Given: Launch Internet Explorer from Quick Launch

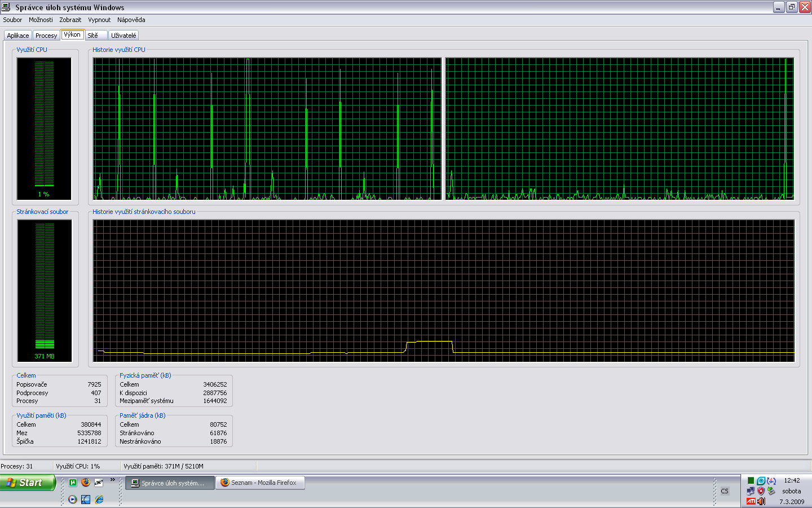Looking at the screenshot, I should point(99,500).
